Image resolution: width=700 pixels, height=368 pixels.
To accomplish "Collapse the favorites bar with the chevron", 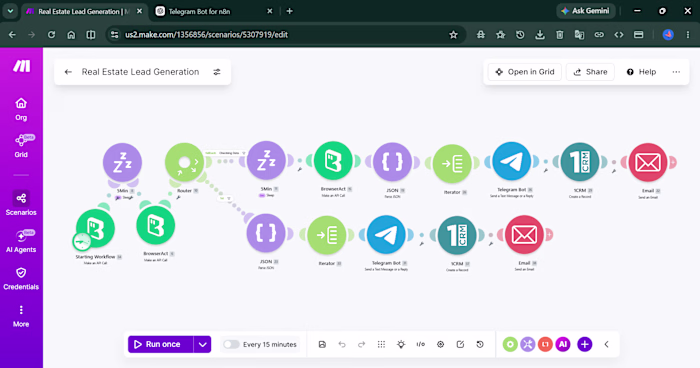I will click(606, 344).
